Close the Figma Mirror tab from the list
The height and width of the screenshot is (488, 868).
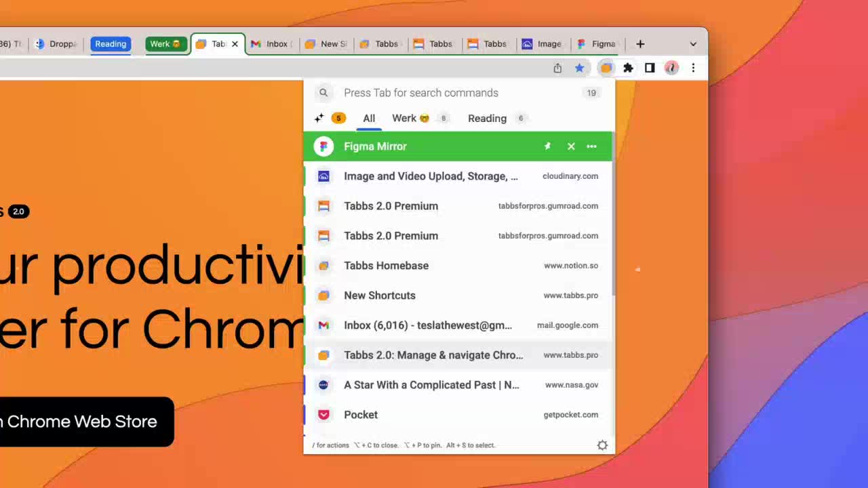571,146
